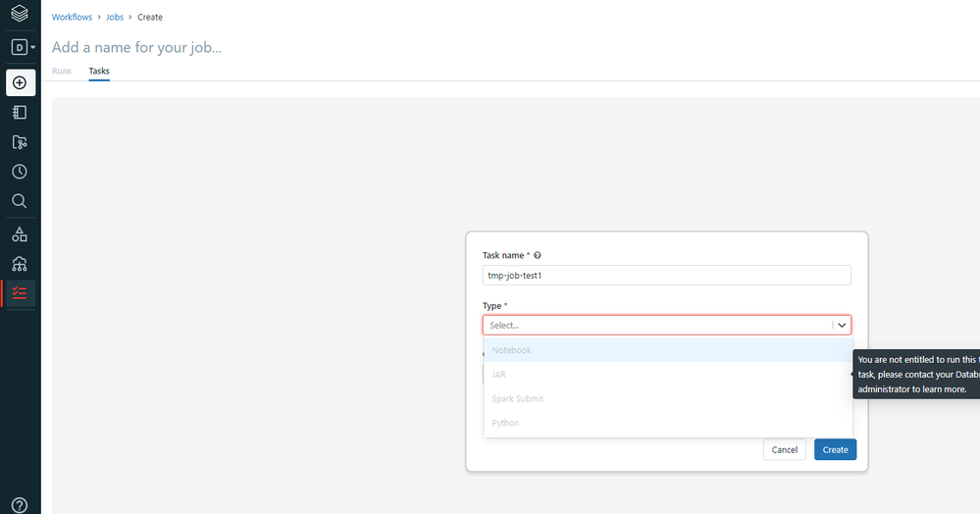Image resolution: width=980 pixels, height=514 pixels.
Task: Collapse the Type dropdown using its chevron
Action: point(842,325)
